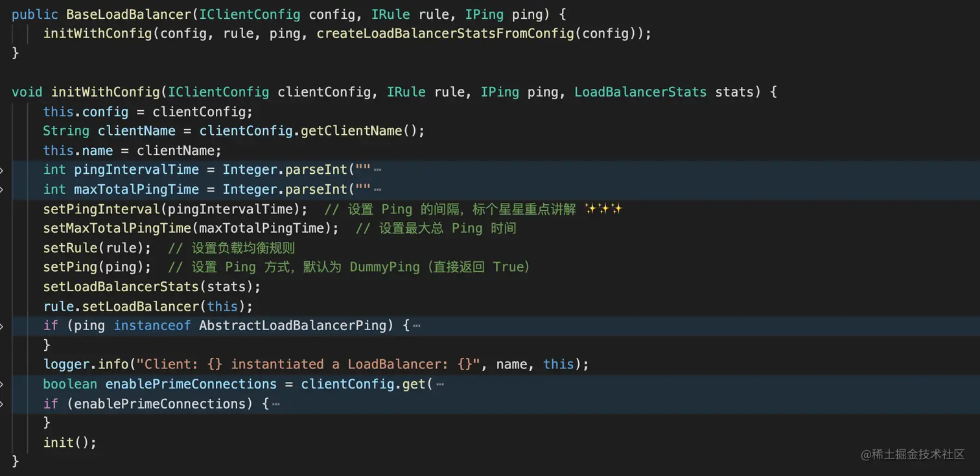Click the createLoadBalancerStatsFromConfig call

445,33
